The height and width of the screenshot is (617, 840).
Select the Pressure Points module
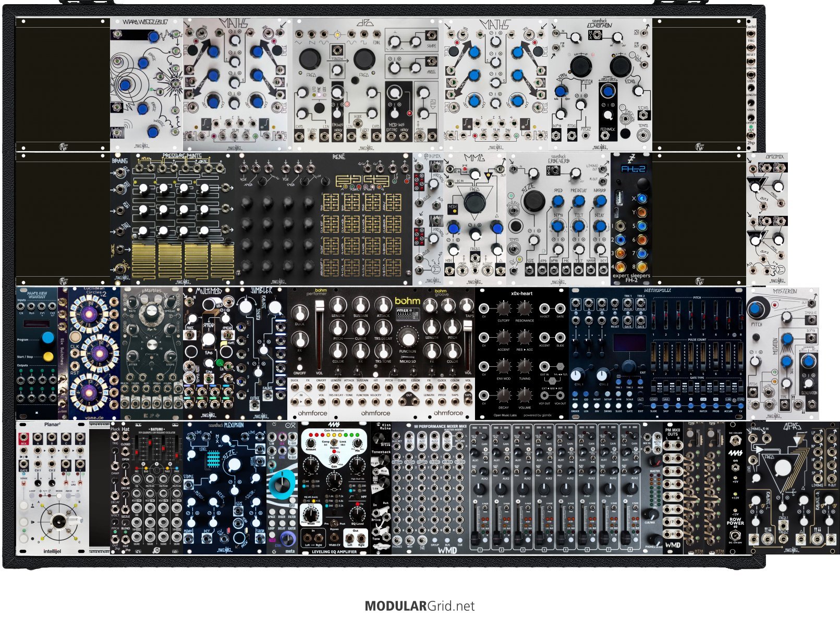183,219
